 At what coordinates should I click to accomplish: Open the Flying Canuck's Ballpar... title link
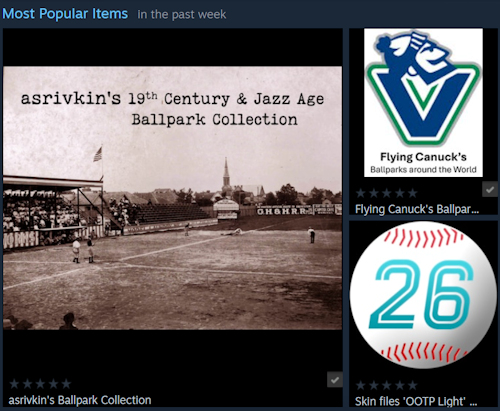[x=417, y=209]
